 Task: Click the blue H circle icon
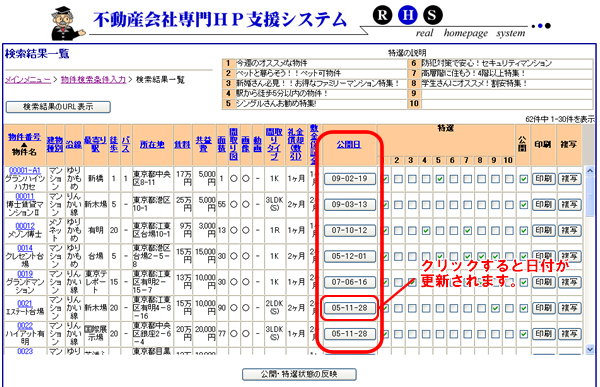408,15
